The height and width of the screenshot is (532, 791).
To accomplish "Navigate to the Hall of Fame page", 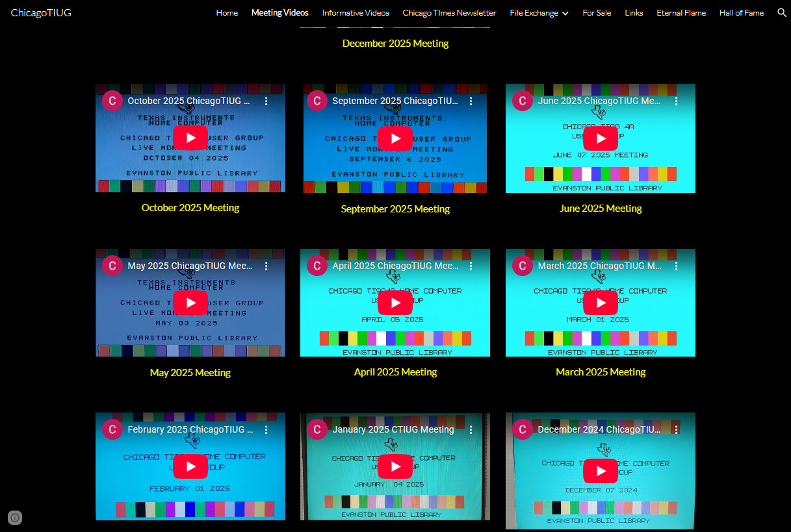I will click(741, 13).
